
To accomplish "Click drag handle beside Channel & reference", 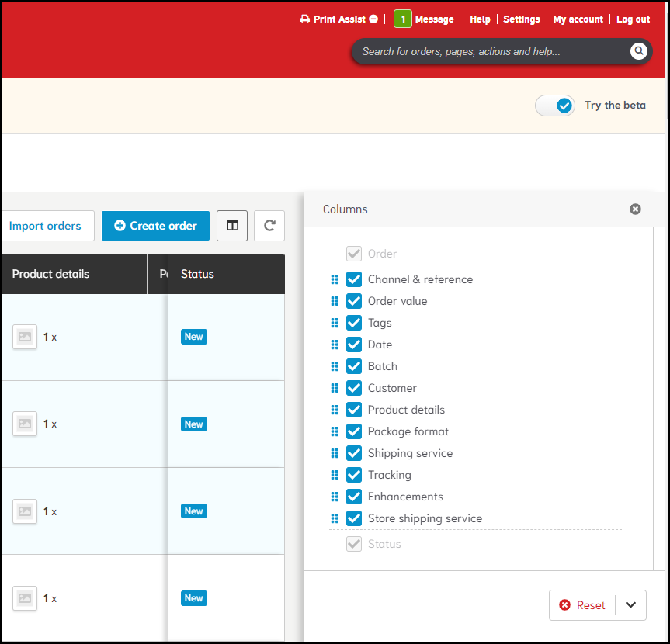I will pyautogui.click(x=335, y=279).
